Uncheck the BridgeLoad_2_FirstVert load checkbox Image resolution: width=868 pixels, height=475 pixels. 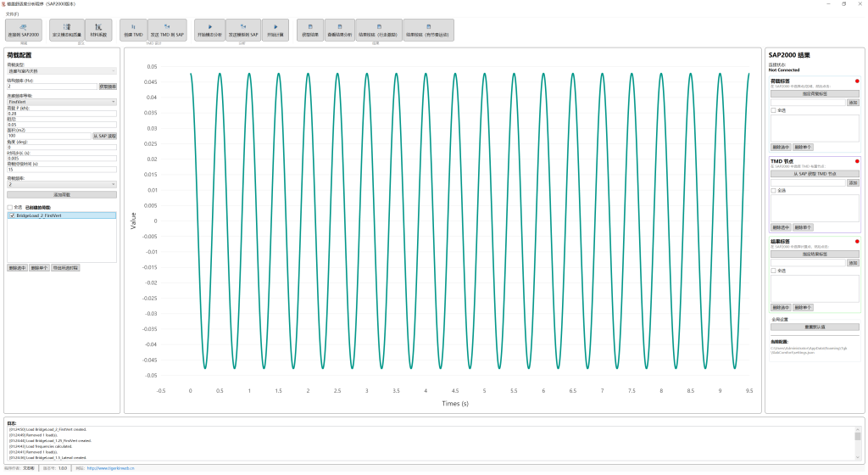[12, 216]
